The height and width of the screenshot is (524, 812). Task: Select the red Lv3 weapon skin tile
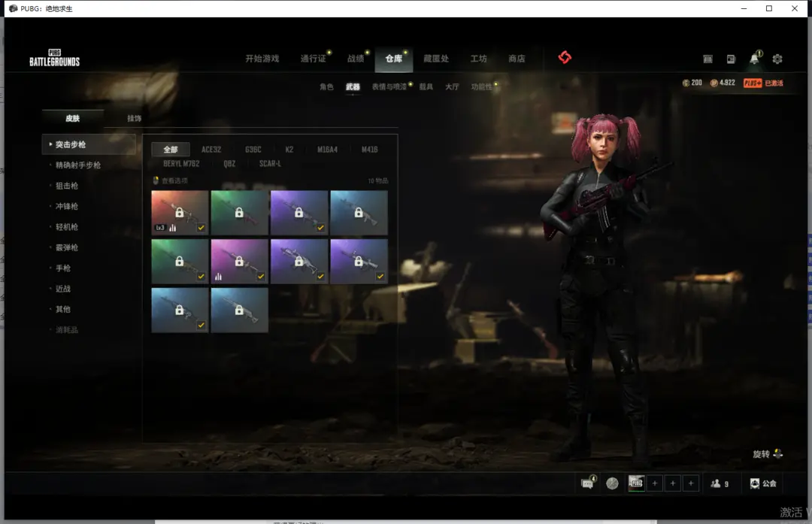click(180, 212)
